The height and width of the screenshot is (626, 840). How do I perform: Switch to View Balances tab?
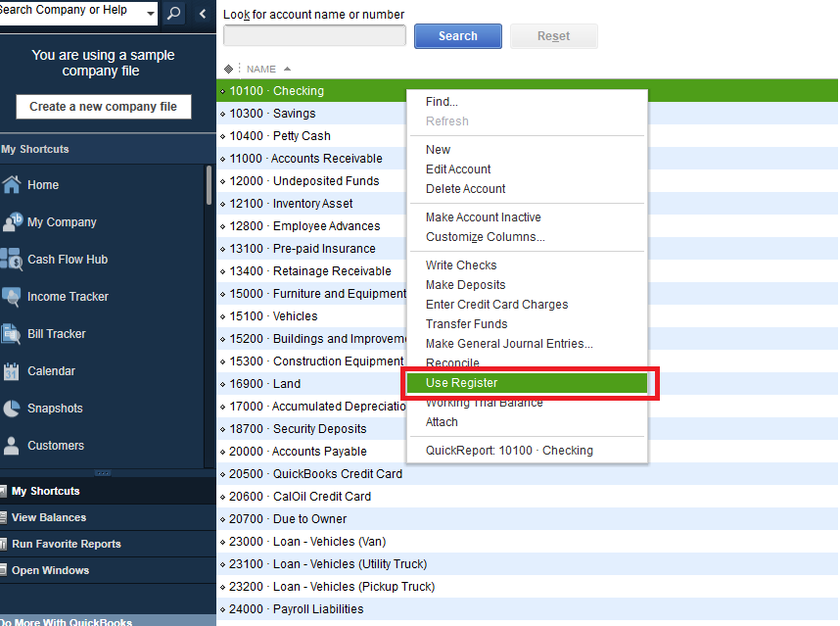coord(108,517)
